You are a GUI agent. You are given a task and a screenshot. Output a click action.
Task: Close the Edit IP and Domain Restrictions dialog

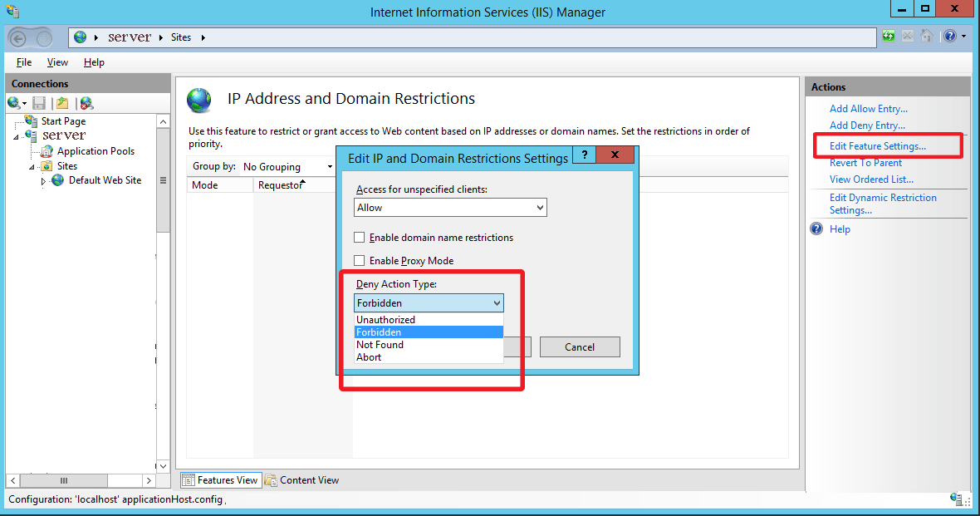click(x=615, y=155)
